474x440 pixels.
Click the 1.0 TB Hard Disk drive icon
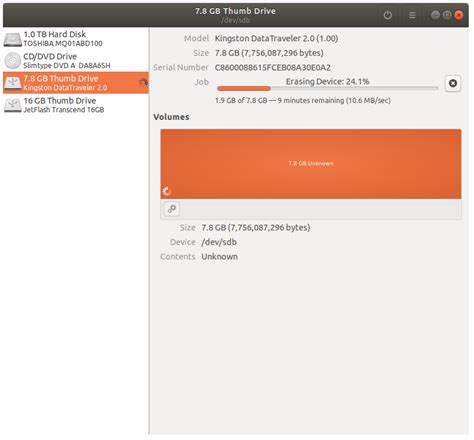pyautogui.click(x=13, y=39)
